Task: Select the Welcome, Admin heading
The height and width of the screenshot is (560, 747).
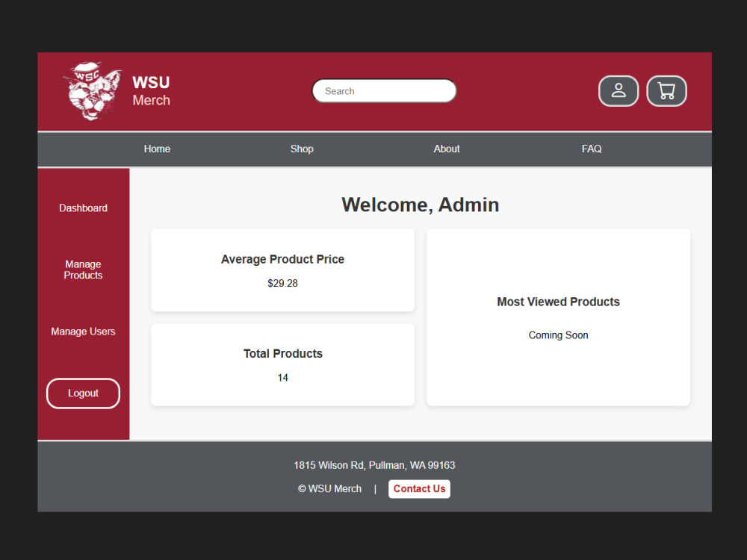Action: click(420, 205)
